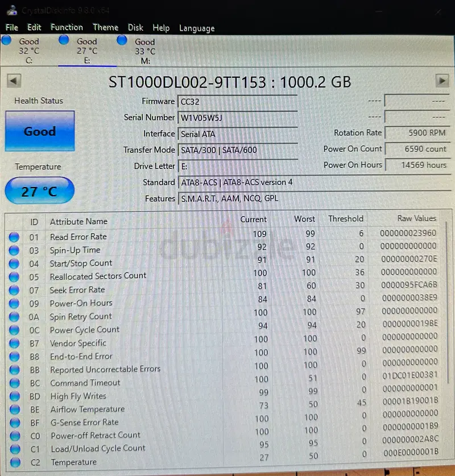This screenshot has height=476, width=455.
Task: Select the Reallocated Sectors Count attribute name
Action: (x=98, y=276)
